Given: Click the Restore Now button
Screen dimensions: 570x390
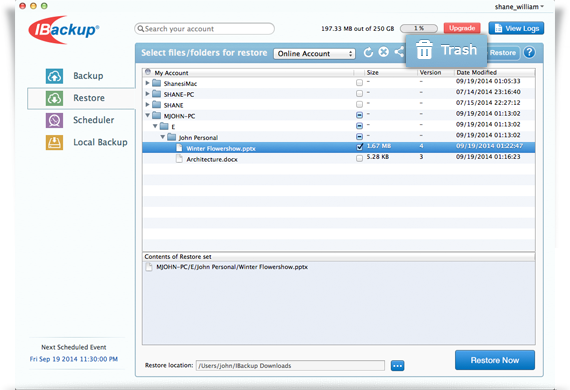Looking at the screenshot, I should 495,360.
